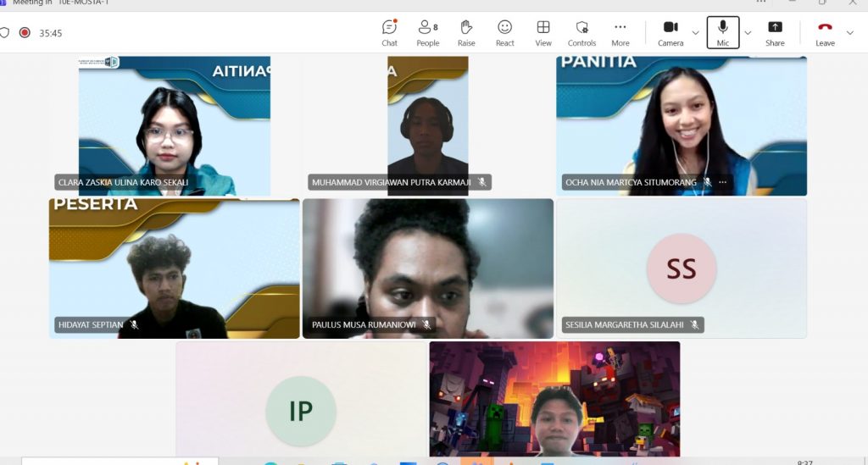Expand the Mic options dropdown arrow

coord(748,33)
